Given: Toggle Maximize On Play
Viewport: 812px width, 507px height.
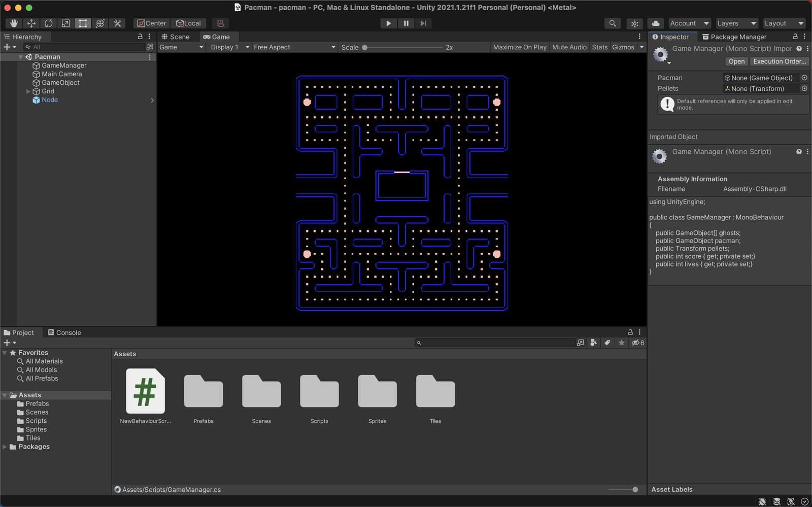Looking at the screenshot, I should 520,47.
